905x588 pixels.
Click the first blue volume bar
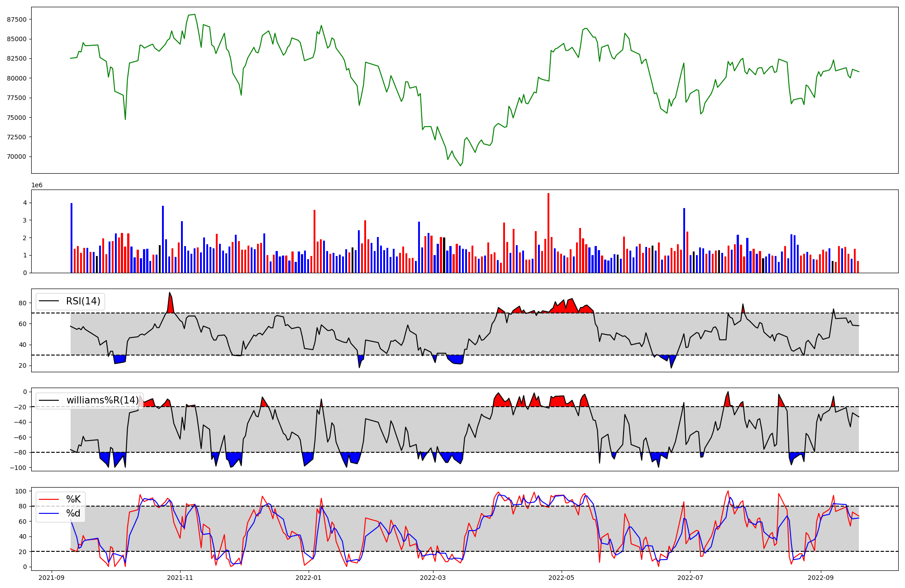(x=71, y=238)
